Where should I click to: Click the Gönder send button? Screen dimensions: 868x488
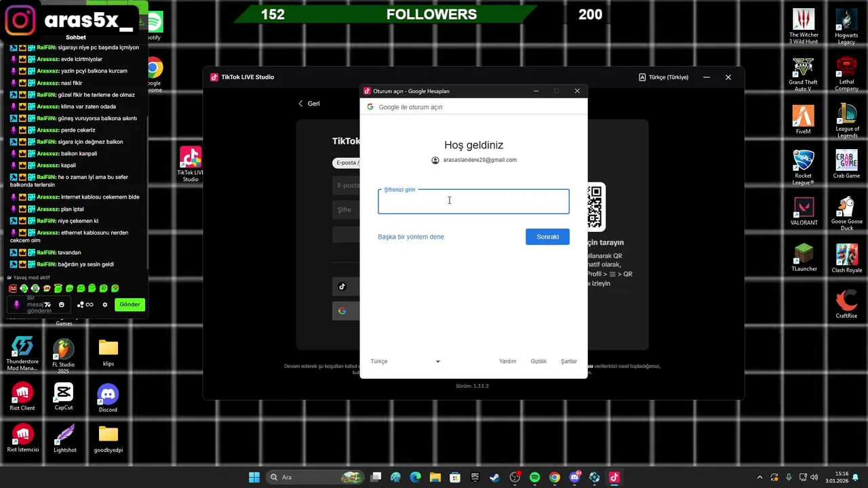pos(130,304)
